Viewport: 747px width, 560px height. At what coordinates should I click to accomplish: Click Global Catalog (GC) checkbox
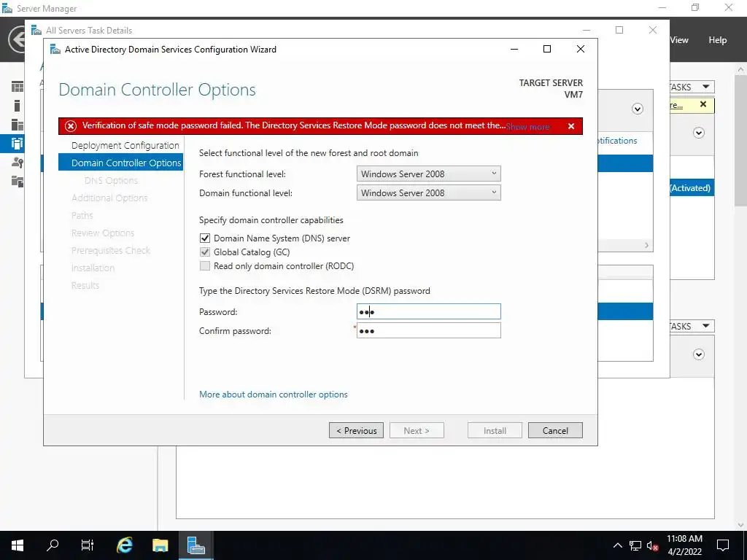(x=205, y=252)
